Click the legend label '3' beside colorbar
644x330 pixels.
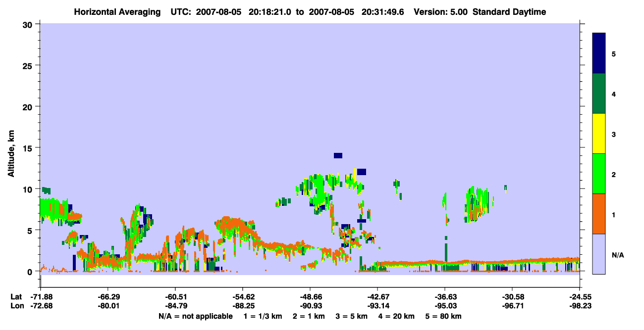tap(614, 134)
